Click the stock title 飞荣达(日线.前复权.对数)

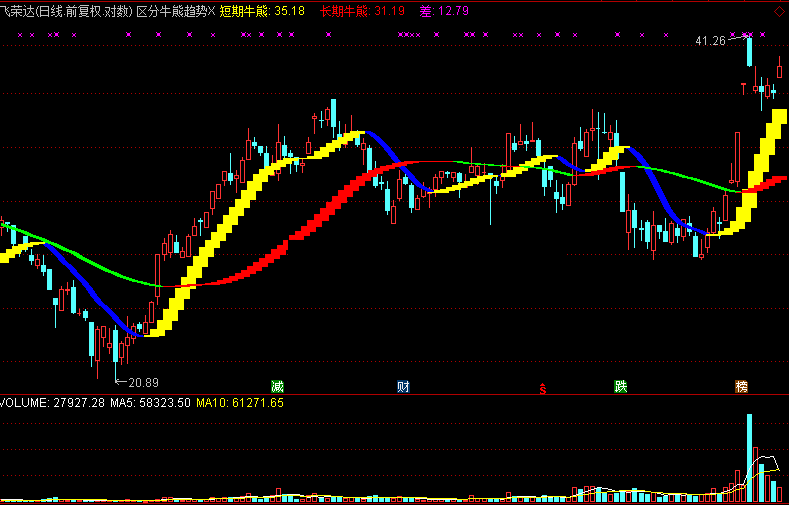click(66, 11)
